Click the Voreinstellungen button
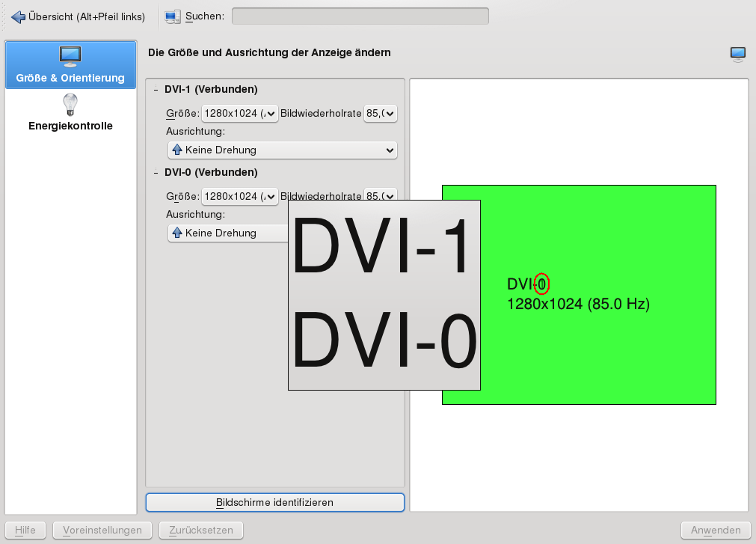 pos(102,531)
